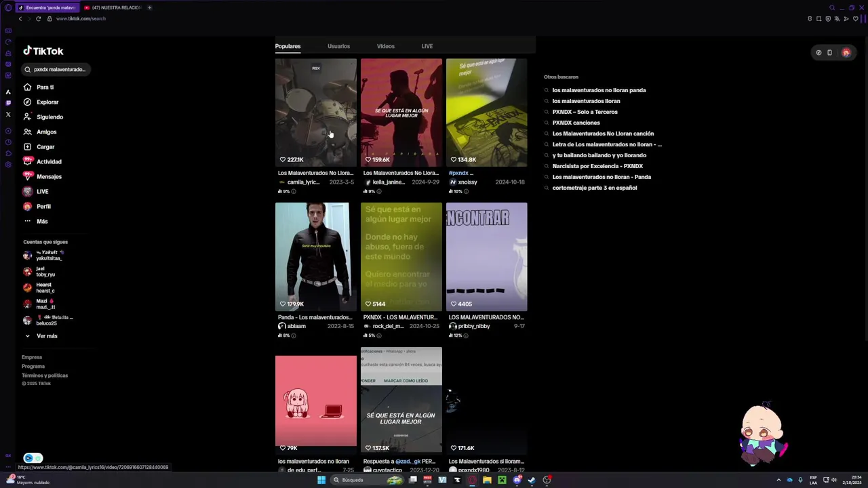This screenshot has width=868, height=488.
Task: Open author camila_lyric profile link
Action: click(x=303, y=182)
